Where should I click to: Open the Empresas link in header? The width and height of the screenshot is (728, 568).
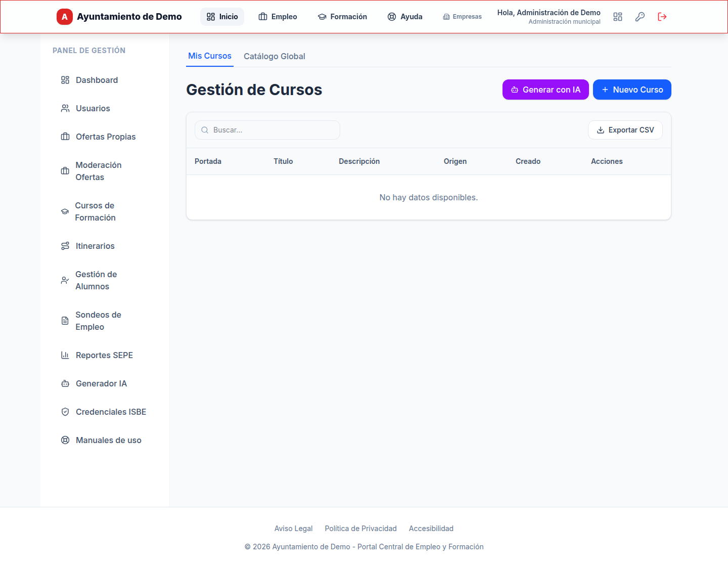click(462, 17)
